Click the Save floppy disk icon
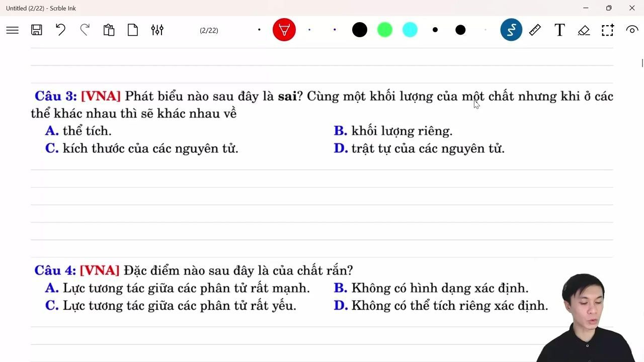The width and height of the screenshot is (644, 362). [x=37, y=30]
